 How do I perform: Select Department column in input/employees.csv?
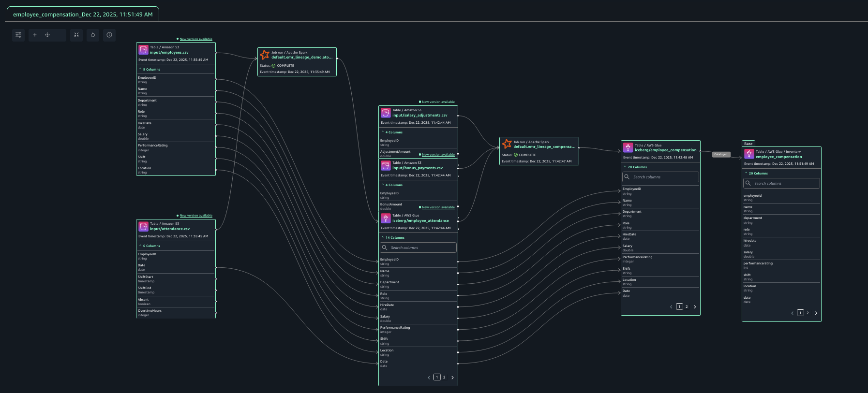[176, 102]
